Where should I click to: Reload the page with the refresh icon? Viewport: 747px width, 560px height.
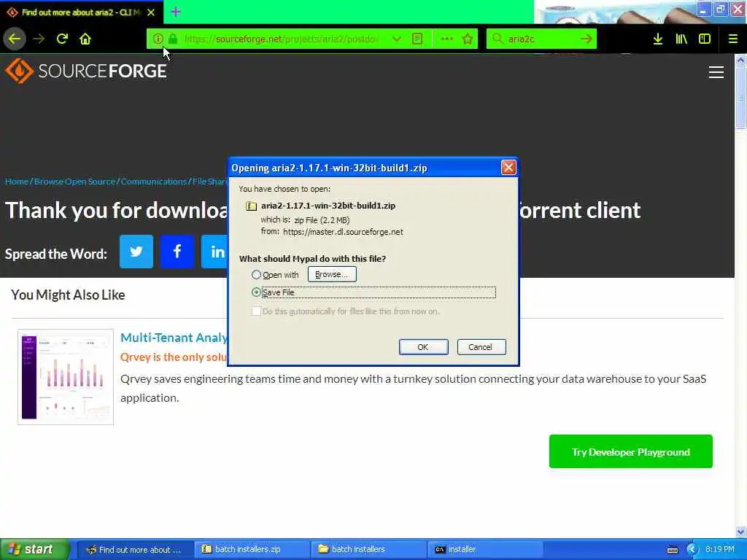tap(62, 39)
